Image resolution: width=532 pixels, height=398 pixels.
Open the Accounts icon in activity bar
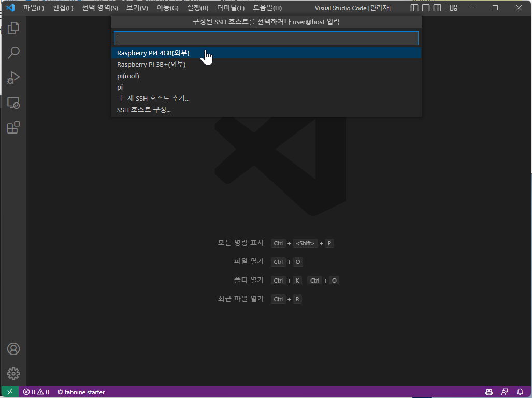click(13, 349)
